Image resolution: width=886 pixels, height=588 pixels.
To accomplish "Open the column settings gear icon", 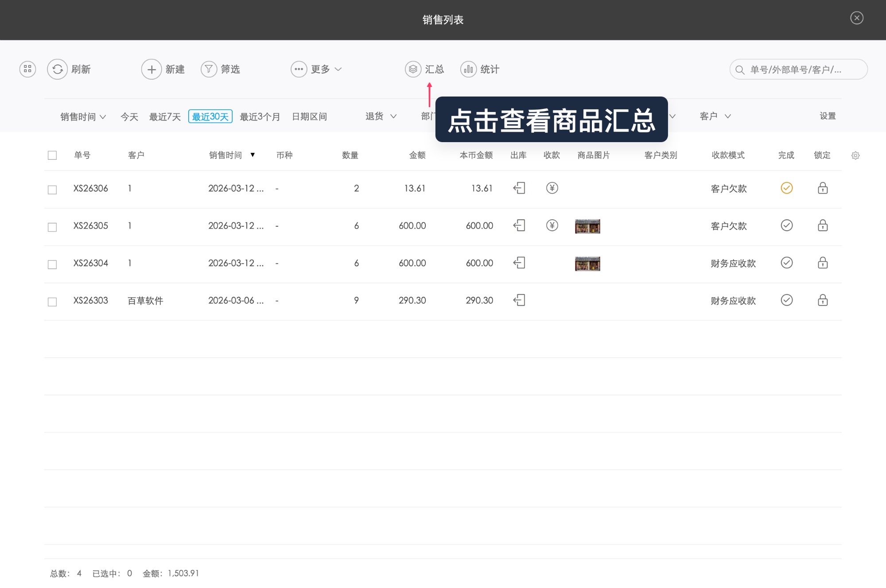I will [855, 155].
